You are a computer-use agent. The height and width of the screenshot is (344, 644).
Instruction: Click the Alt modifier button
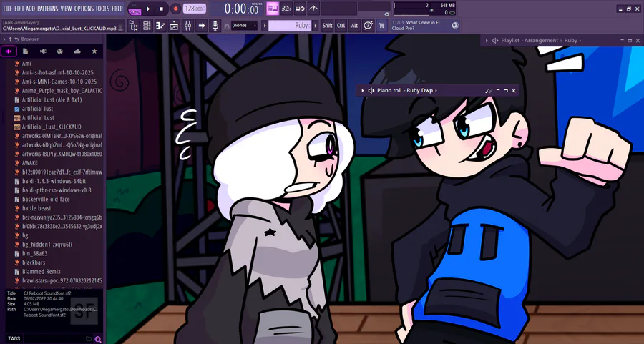354,26
